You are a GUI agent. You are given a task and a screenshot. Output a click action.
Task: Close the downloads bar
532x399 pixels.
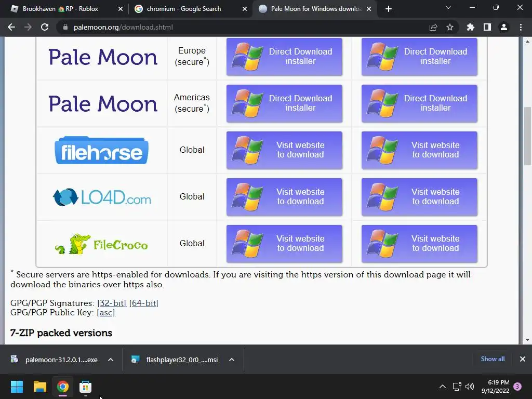click(x=523, y=359)
